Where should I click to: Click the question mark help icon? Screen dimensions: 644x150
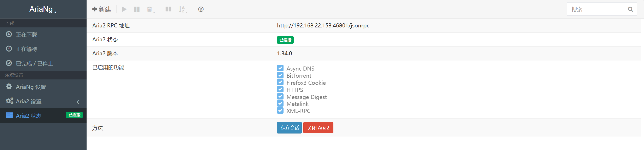201,9
